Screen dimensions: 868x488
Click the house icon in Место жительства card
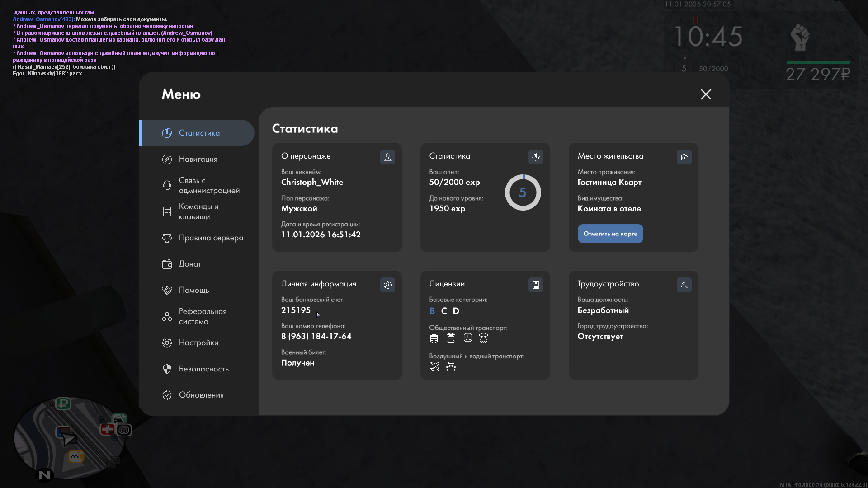(x=684, y=157)
